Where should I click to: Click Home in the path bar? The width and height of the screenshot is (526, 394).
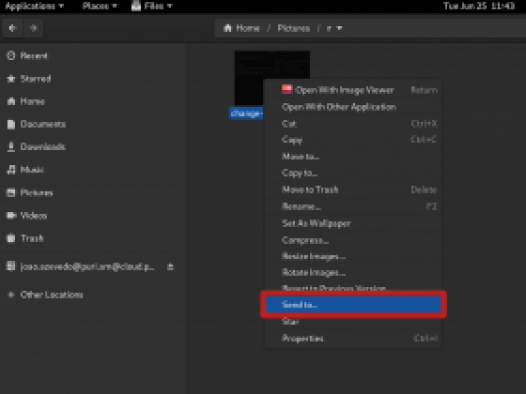coord(242,29)
